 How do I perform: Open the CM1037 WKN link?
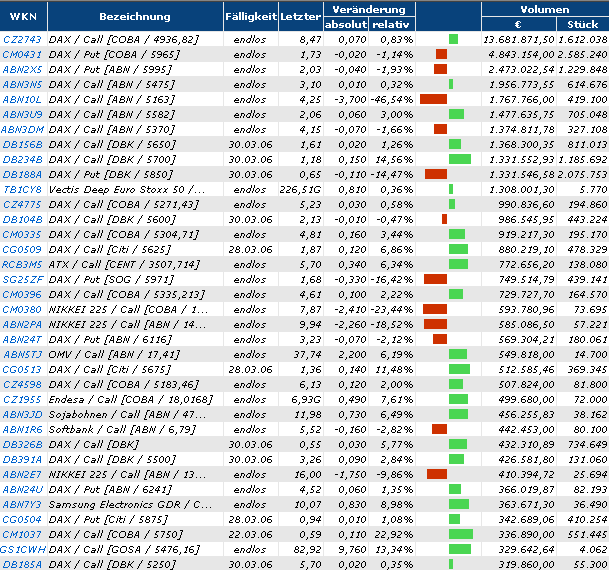22,534
